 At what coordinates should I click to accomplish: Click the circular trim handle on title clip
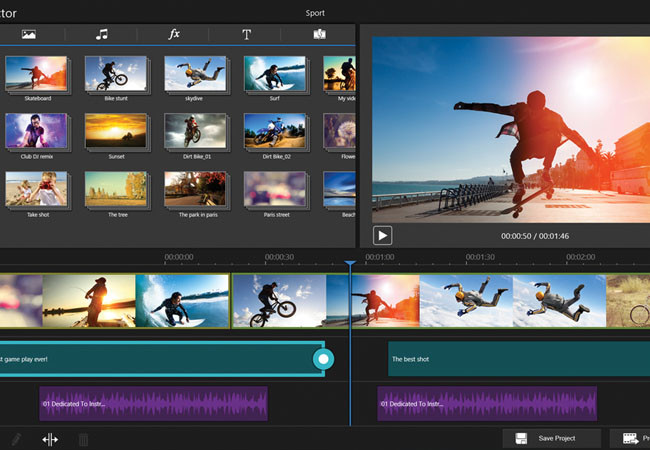pyautogui.click(x=323, y=359)
